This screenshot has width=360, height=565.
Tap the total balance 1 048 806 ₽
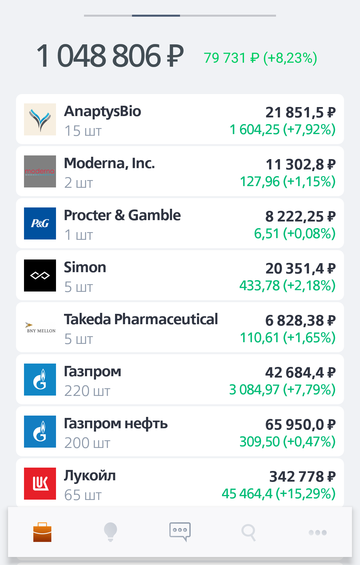(x=110, y=56)
